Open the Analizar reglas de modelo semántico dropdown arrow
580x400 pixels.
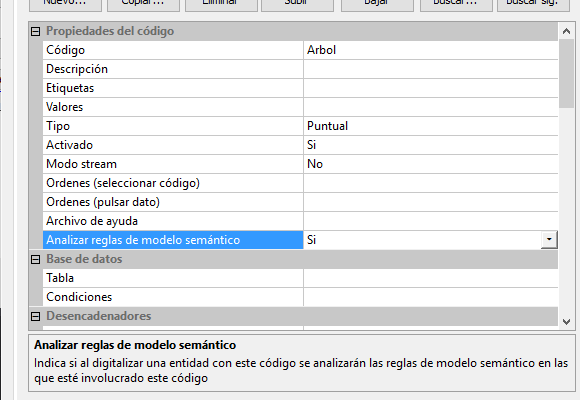coord(549,240)
